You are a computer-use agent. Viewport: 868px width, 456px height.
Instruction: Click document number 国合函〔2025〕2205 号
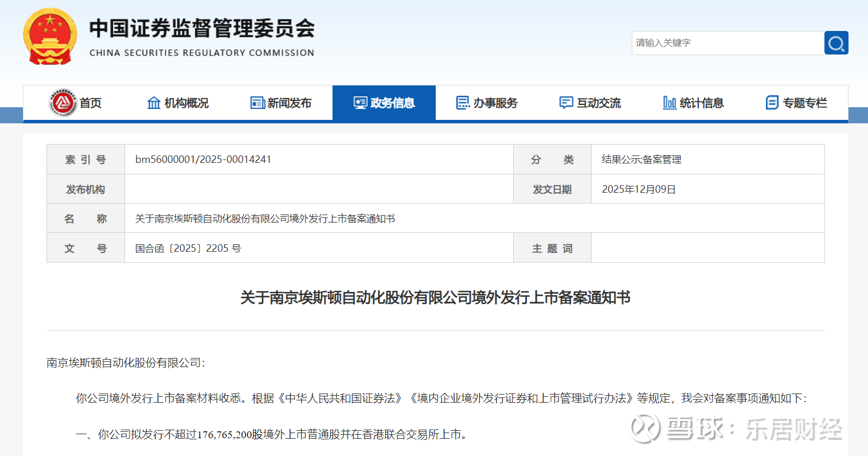coord(188,248)
